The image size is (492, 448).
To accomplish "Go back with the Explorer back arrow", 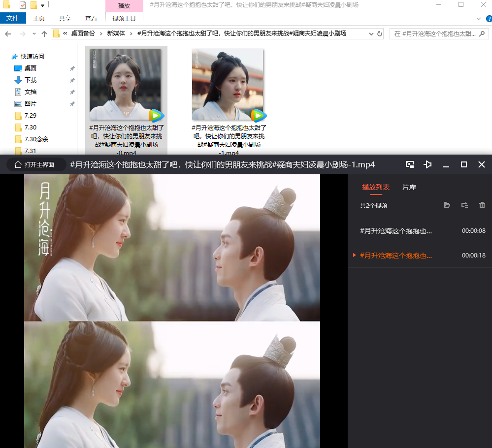I will pyautogui.click(x=8, y=34).
